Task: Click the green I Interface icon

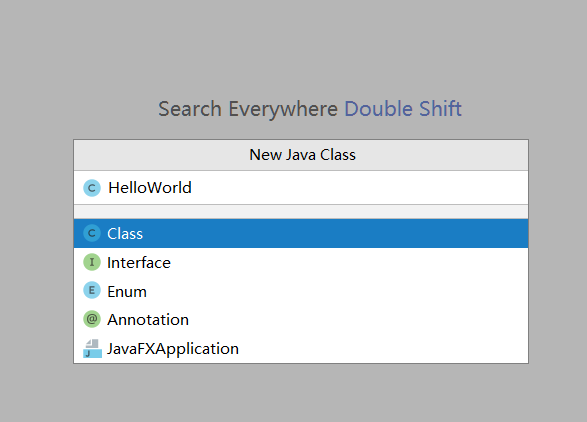Action: tap(92, 262)
